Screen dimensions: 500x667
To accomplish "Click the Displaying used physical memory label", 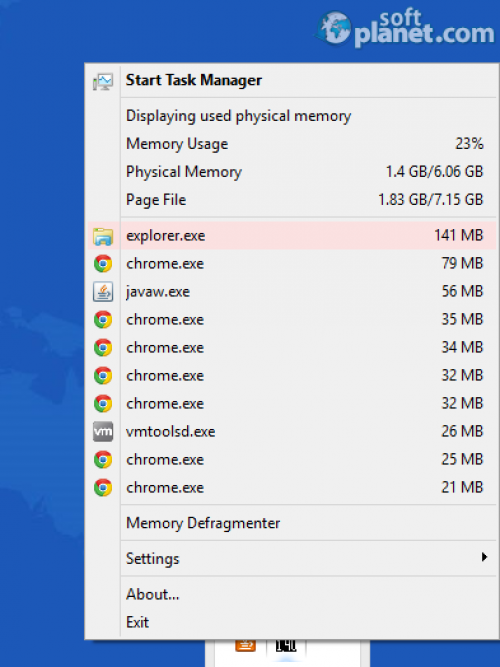I will point(238,116).
